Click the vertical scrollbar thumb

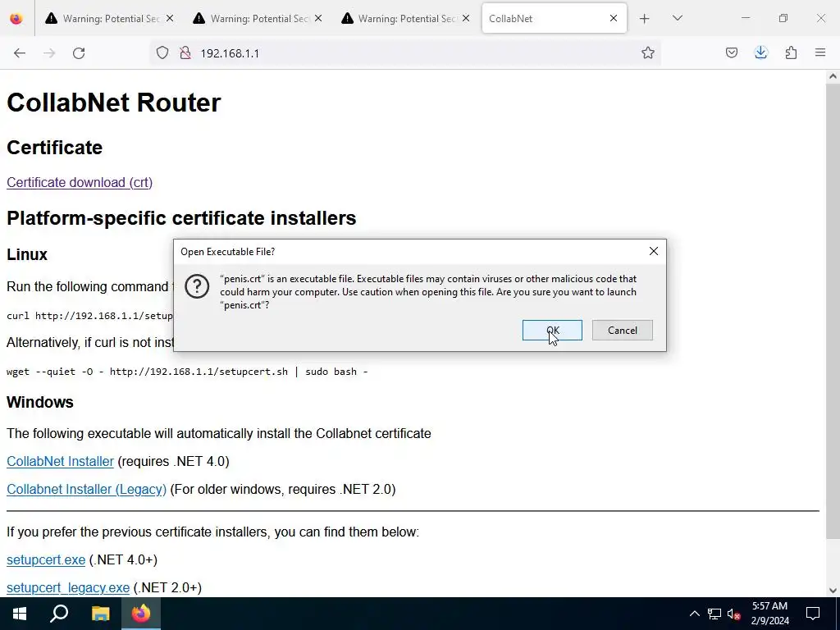833,311
